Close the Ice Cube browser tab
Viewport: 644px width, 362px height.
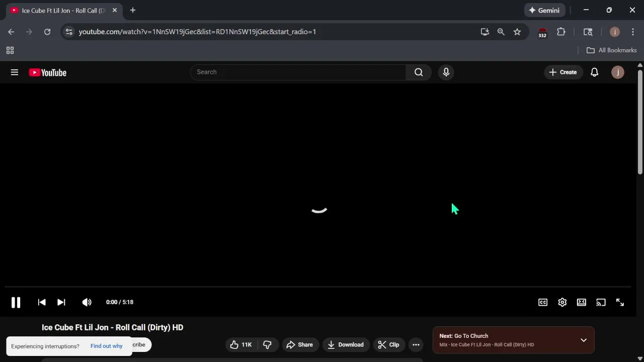click(115, 10)
